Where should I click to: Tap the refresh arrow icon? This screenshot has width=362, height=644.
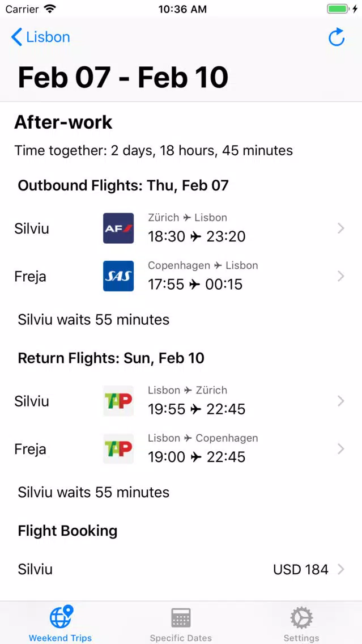tap(337, 37)
